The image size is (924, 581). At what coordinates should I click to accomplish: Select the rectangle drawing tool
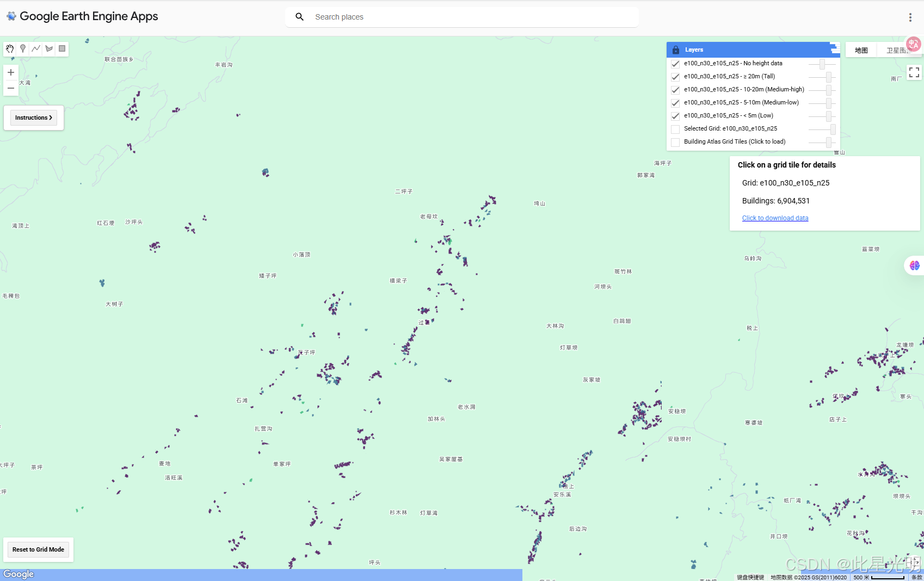pos(61,48)
